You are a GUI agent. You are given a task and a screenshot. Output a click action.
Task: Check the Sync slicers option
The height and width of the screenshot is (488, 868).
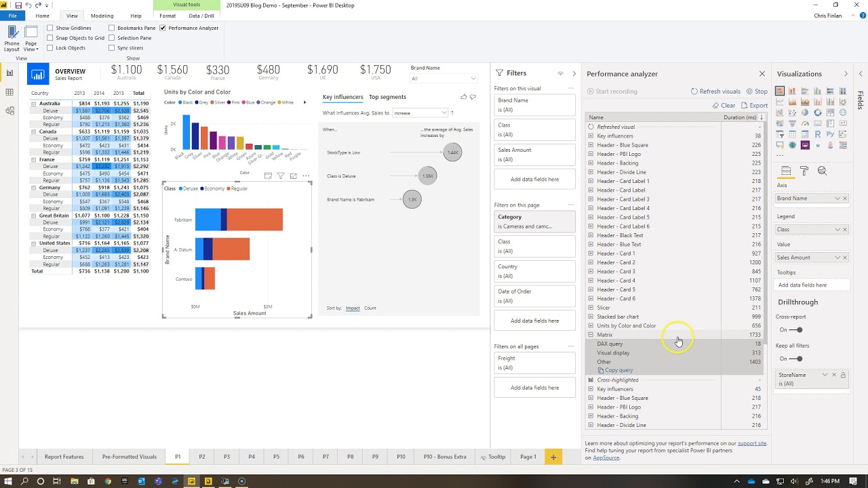(x=112, y=48)
